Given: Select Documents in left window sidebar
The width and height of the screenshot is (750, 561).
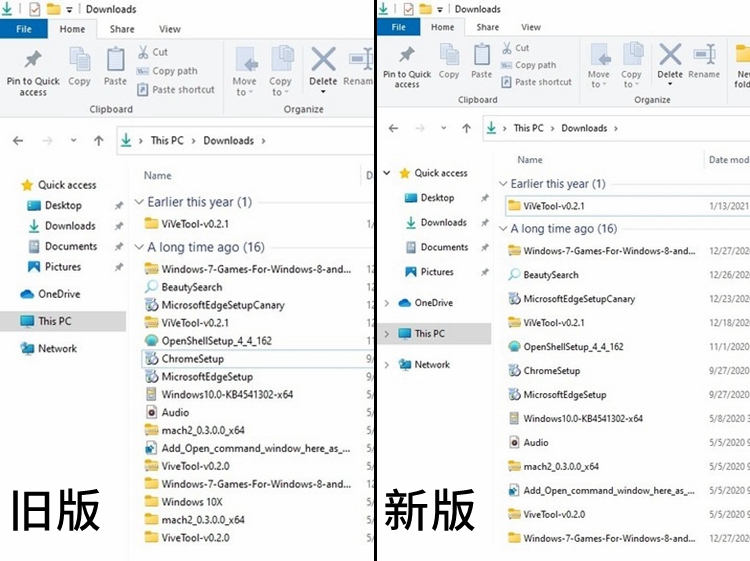Looking at the screenshot, I should point(71,246).
